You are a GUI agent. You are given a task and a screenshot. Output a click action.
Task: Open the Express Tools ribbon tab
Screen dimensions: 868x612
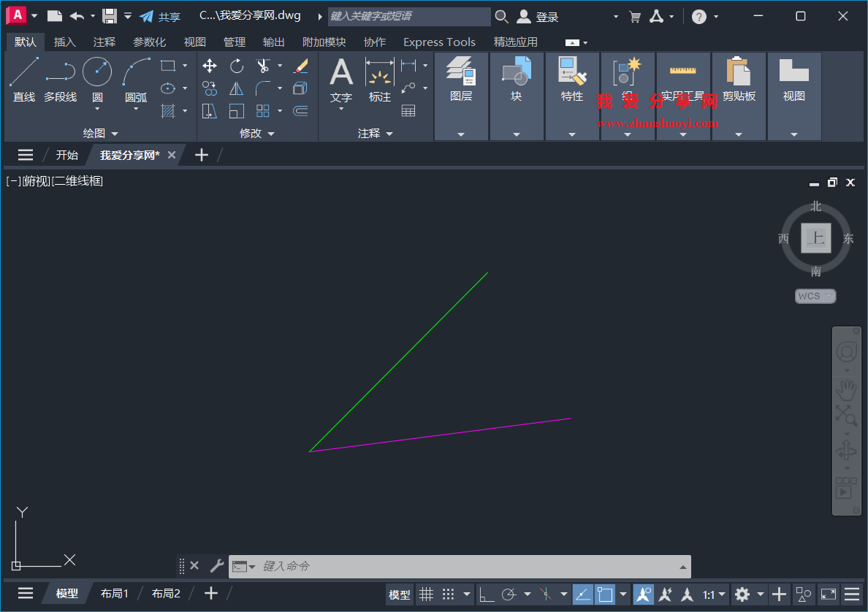439,42
